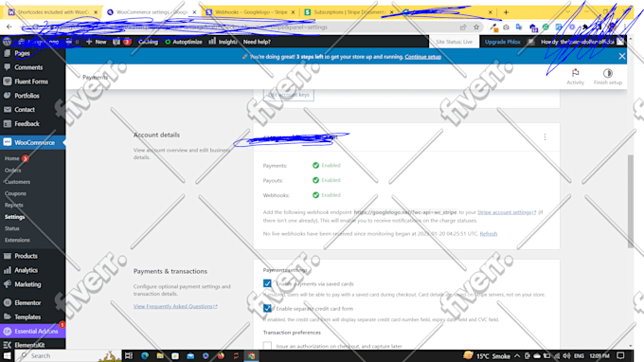Open WooCommerce Reports submenu
Screen dimensions: 644x362
(x=14, y=205)
